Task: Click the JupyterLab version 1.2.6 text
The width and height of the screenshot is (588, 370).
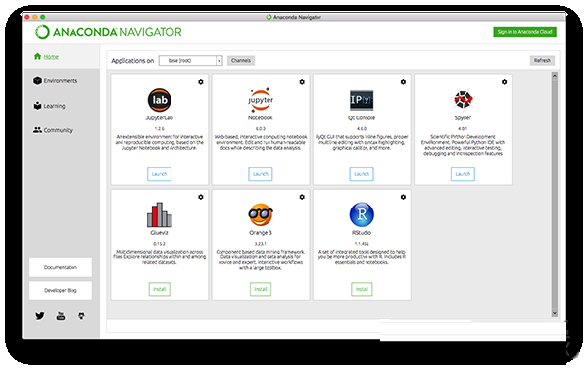Action: click(160, 128)
